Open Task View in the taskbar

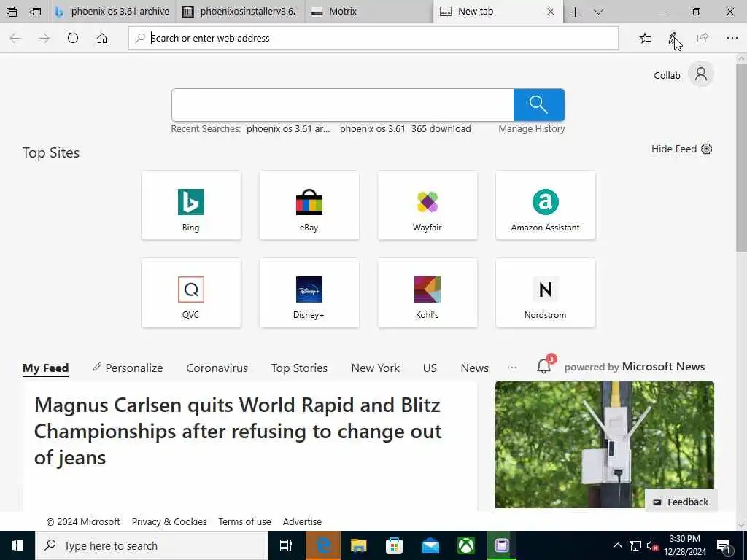click(286, 545)
